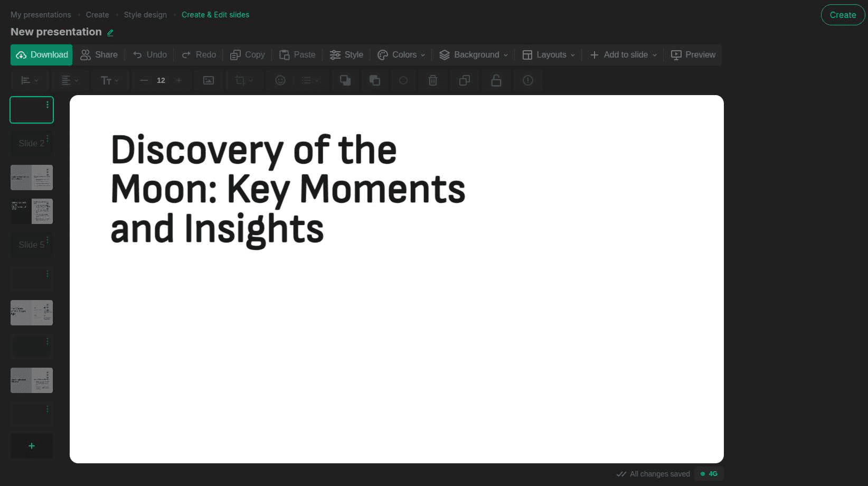This screenshot has height=486, width=868.
Task: Duplicate the selected element
Action: point(464,80)
